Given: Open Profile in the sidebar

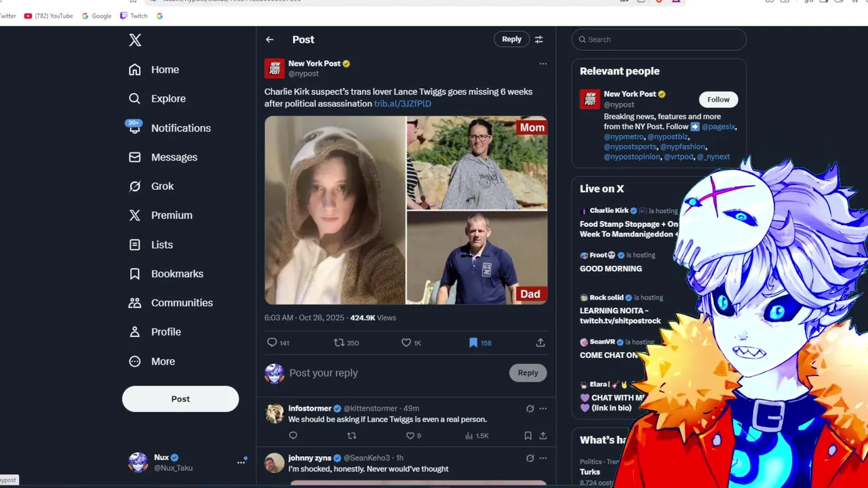Looking at the screenshot, I should pyautogui.click(x=155, y=332).
